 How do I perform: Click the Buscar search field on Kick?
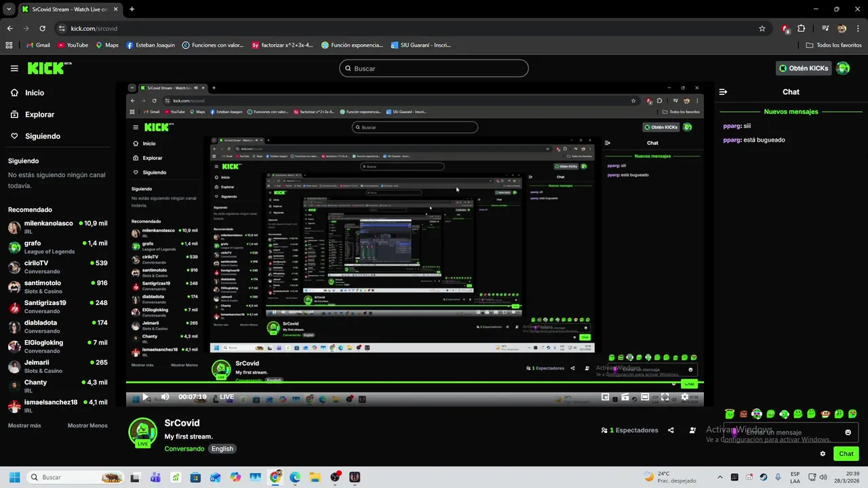tap(434, 68)
